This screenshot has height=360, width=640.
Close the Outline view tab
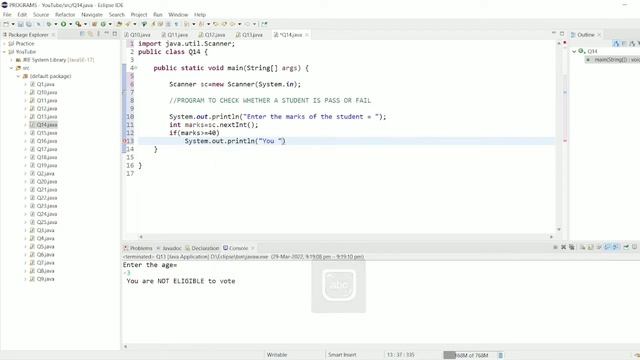599,35
